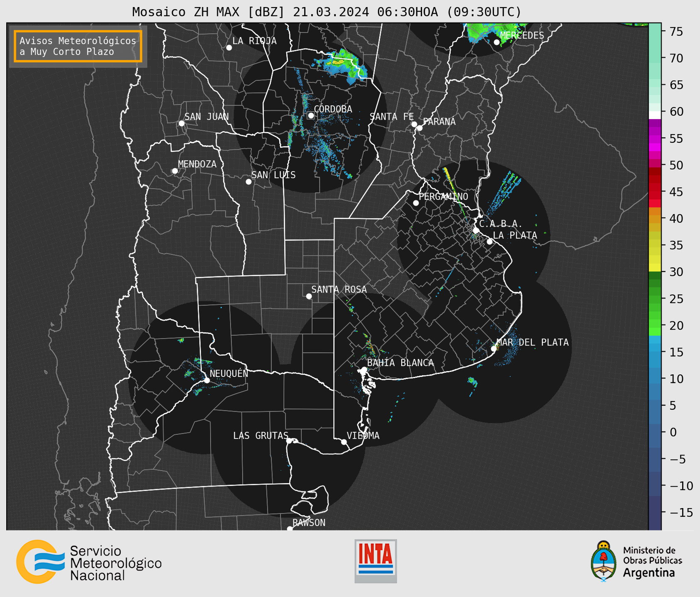This screenshot has width=700, height=597.
Task: Click the 'LA RIOJA' city label
Action: [254, 41]
